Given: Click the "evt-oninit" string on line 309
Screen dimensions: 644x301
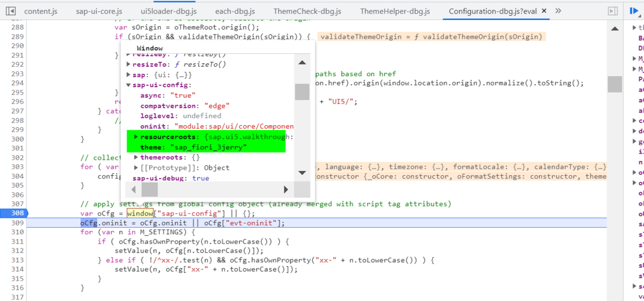Looking at the screenshot, I should click(x=252, y=223).
